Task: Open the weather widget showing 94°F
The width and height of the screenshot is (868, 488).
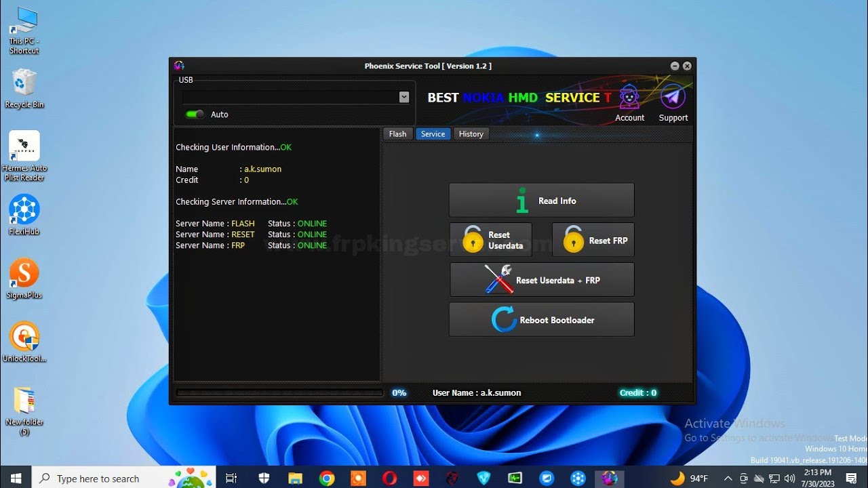Action: coord(689,479)
